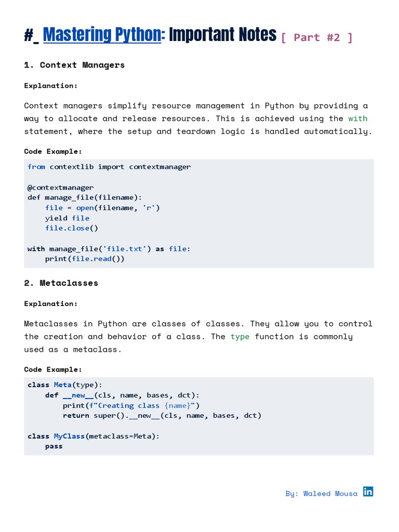Click the 'Important Notes' title text
This screenshot has height=532, width=399.
[x=223, y=35]
